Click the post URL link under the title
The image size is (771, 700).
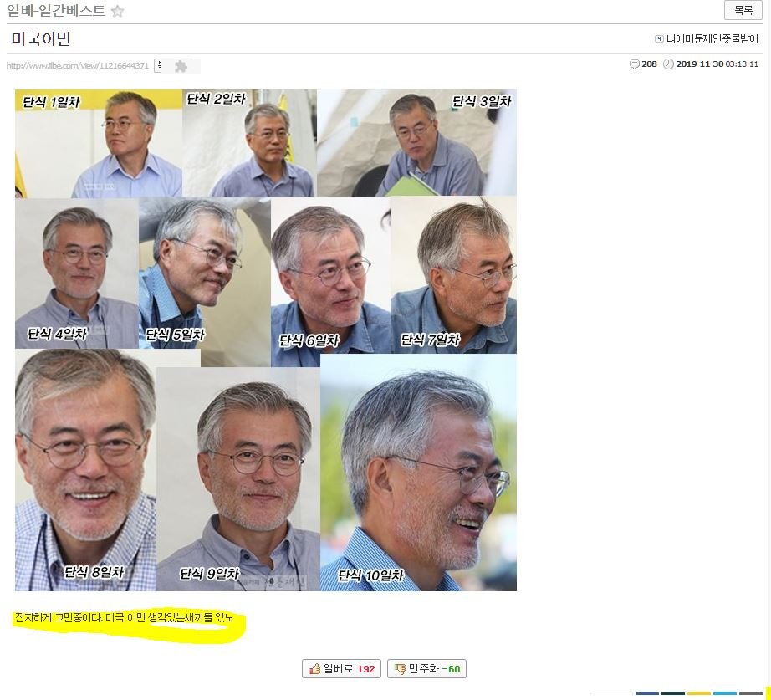78,65
